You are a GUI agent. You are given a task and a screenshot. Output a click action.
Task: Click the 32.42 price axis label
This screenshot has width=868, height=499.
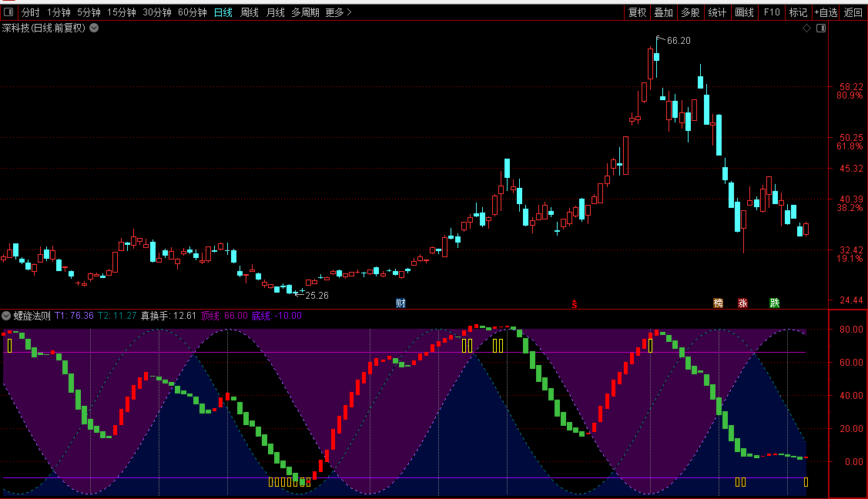click(x=851, y=249)
